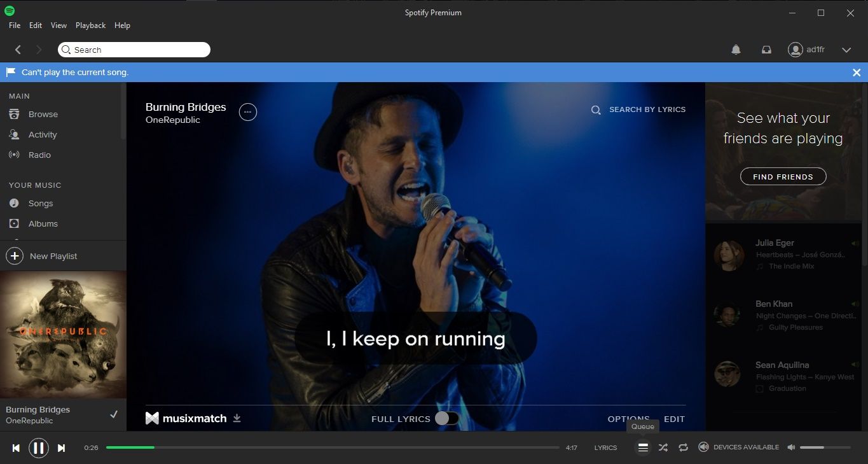Open the Queue list icon
This screenshot has width=868, height=464.
(643, 447)
